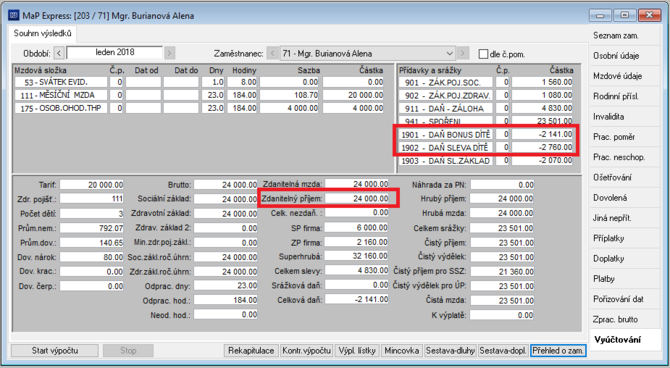This screenshot has width=670, height=368.
Task: Click the Období field showing leden 2018
Action: tap(115, 53)
